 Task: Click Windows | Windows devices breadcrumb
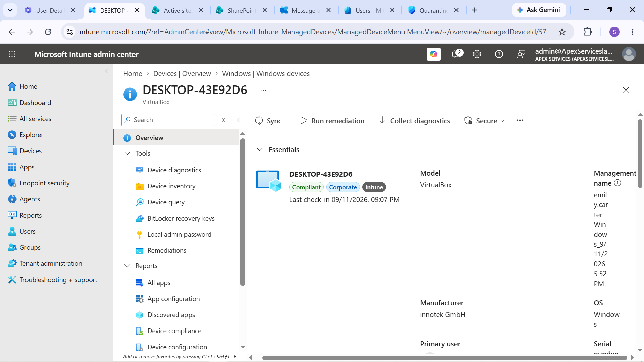click(x=266, y=73)
